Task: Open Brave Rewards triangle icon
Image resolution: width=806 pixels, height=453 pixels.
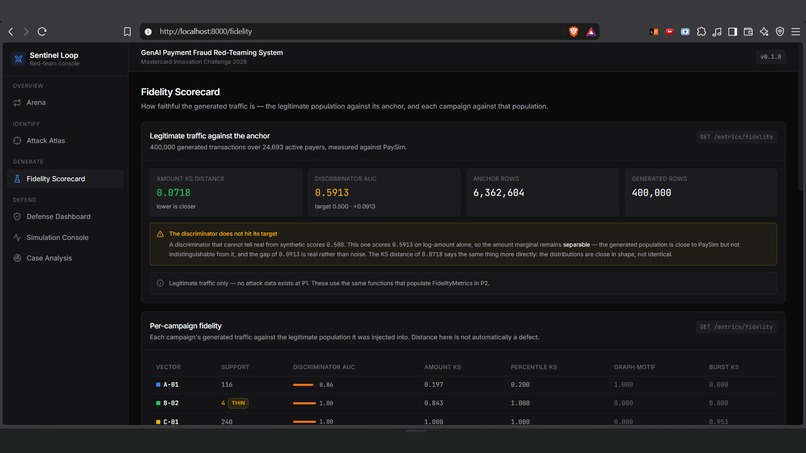Action: [x=591, y=32]
